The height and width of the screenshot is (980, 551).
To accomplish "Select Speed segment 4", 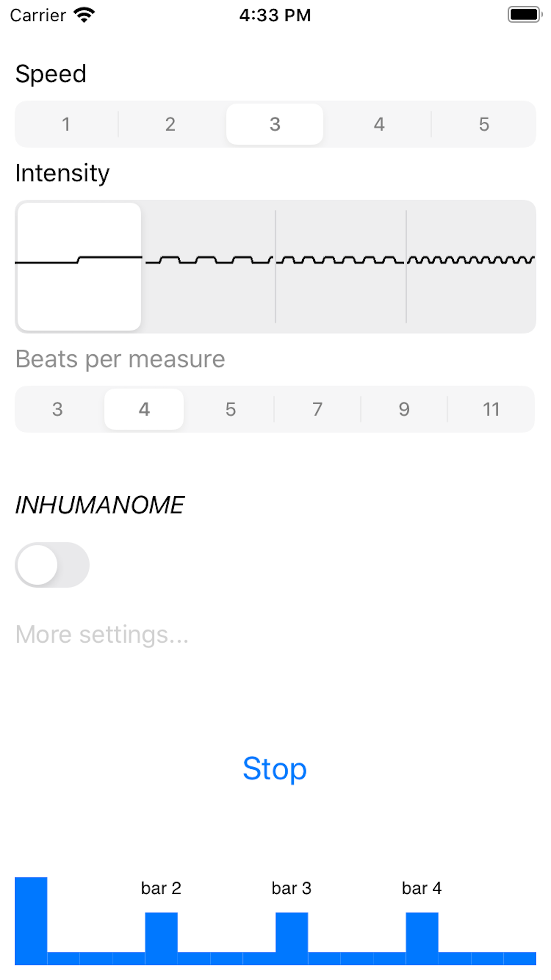I will 379,124.
